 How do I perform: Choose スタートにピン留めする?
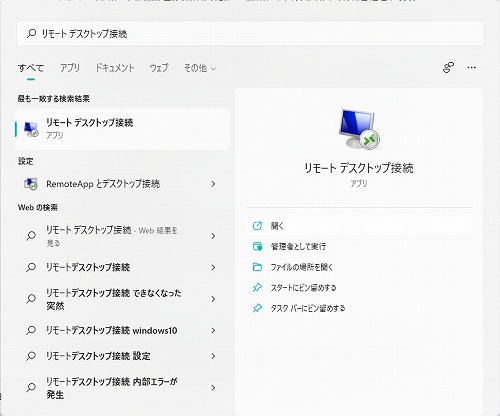359,288
